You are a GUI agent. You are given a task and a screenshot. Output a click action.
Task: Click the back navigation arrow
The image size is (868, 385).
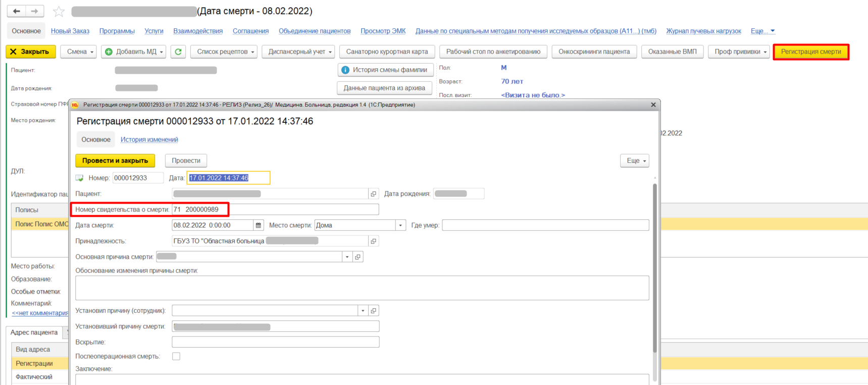(x=17, y=11)
